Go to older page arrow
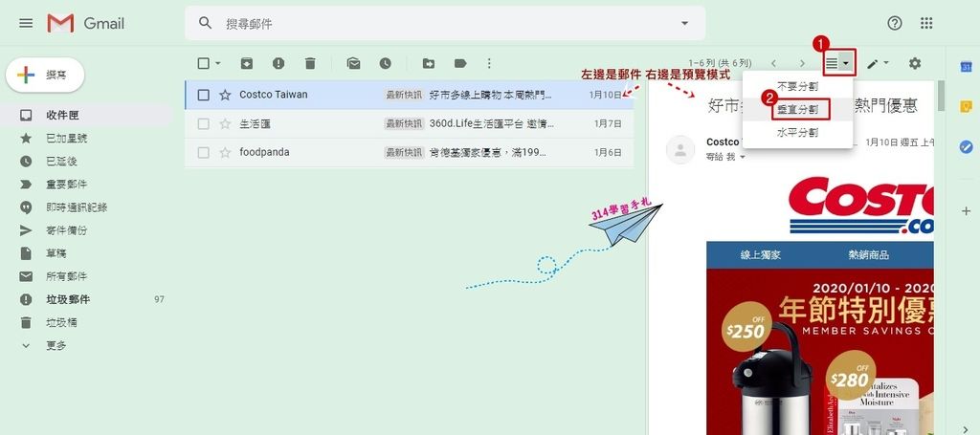Image resolution: width=980 pixels, height=435 pixels. coord(803,63)
